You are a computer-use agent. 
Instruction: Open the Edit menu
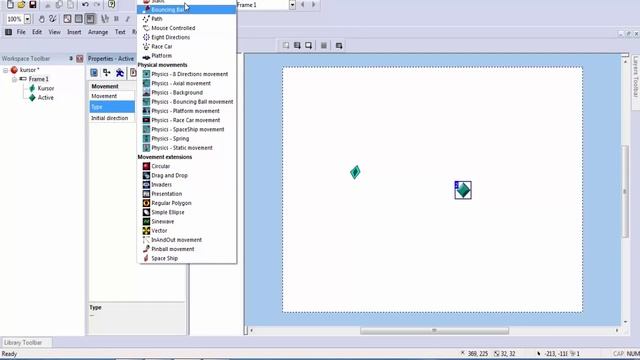37,32
